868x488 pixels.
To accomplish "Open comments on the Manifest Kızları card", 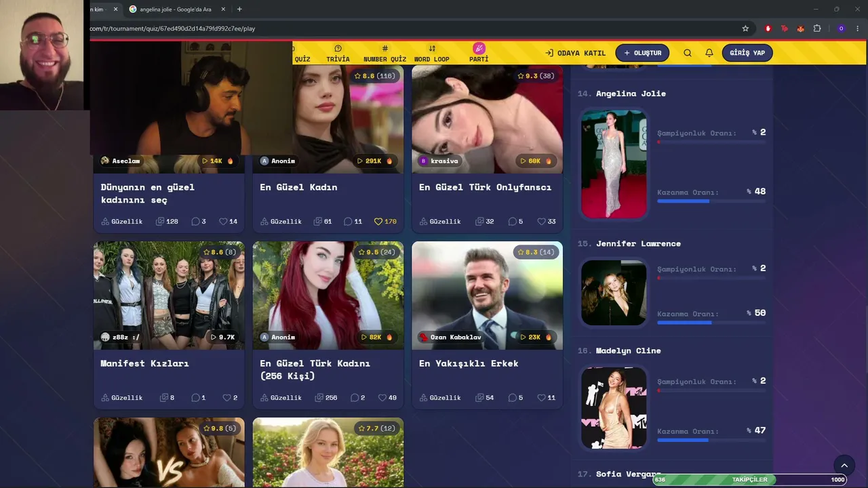I will [198, 398].
